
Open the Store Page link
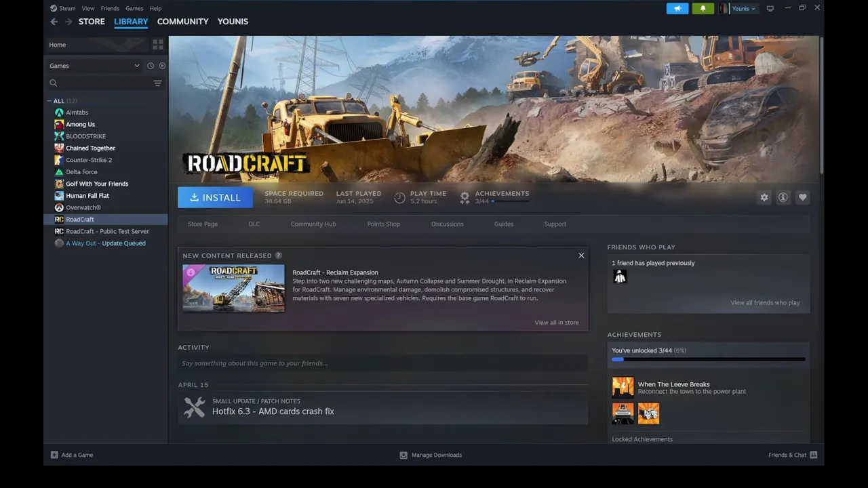click(203, 224)
